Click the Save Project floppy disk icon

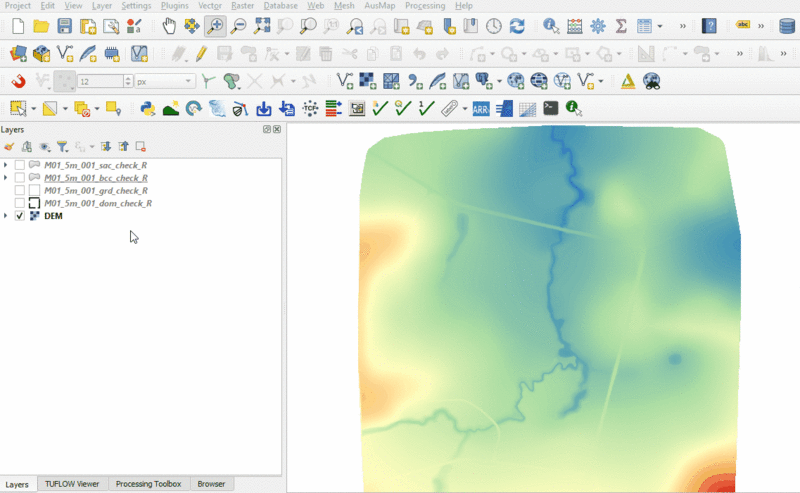tap(64, 26)
